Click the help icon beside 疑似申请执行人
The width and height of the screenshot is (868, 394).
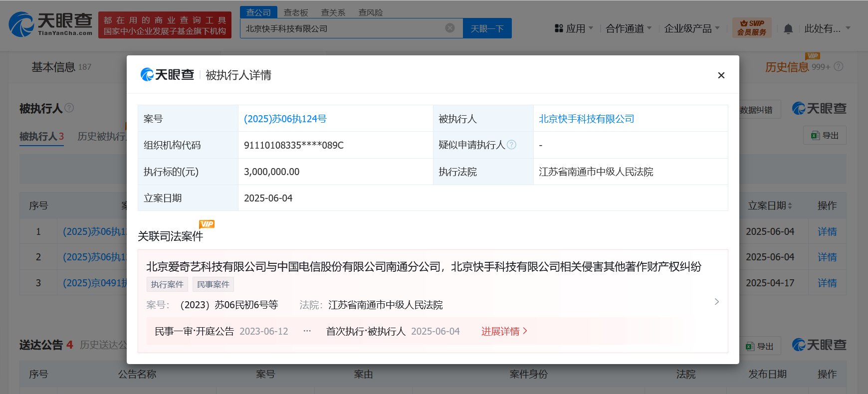[511, 145]
